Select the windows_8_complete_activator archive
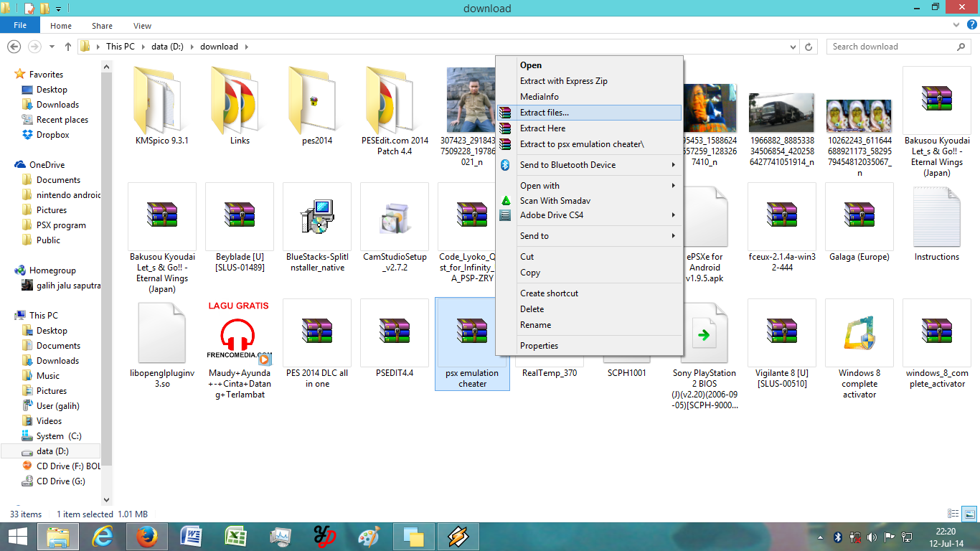 (x=937, y=344)
